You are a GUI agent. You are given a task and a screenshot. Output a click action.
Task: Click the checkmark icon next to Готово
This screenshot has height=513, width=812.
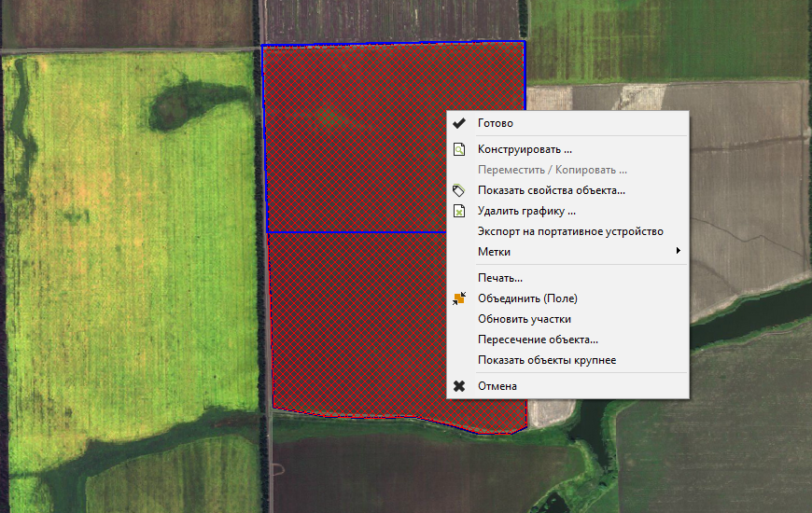(x=459, y=123)
